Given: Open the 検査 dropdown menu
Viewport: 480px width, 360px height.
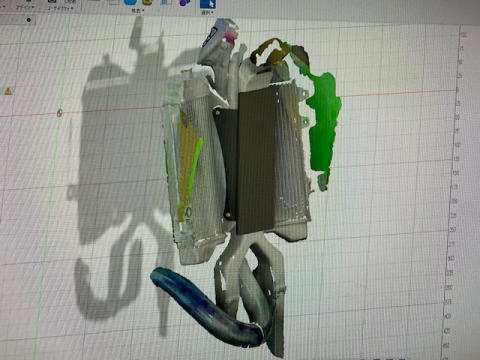Looking at the screenshot, I should point(138,11).
